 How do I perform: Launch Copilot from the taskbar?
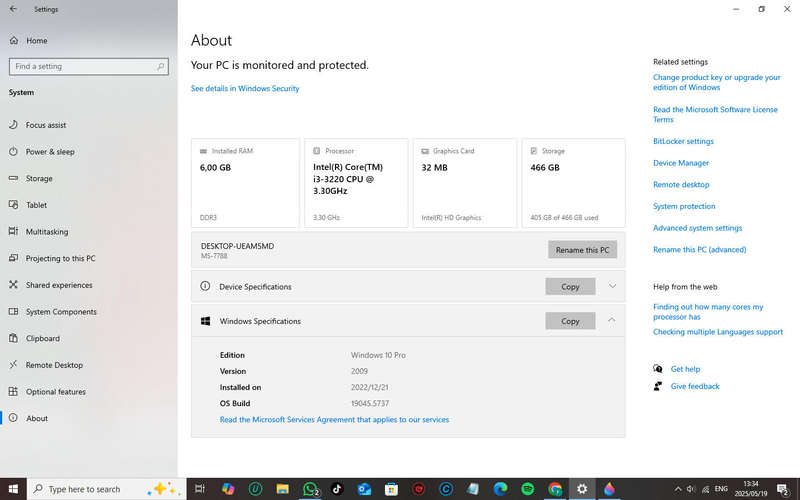tap(228, 489)
